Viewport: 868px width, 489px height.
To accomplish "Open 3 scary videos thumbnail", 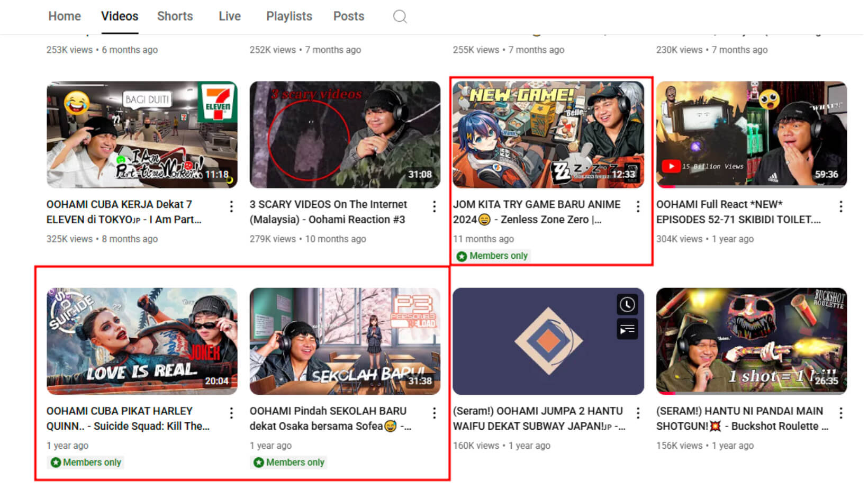I will click(345, 134).
